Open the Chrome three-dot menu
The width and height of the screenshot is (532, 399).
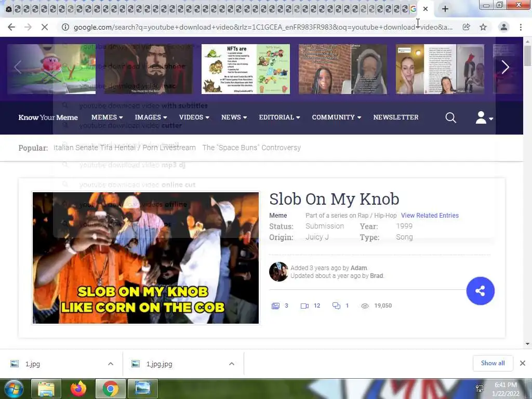(521, 27)
